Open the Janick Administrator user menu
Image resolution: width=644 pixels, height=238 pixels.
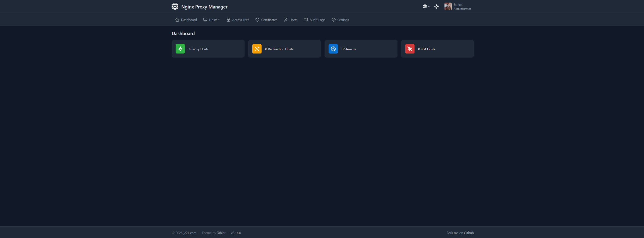[x=462, y=7]
